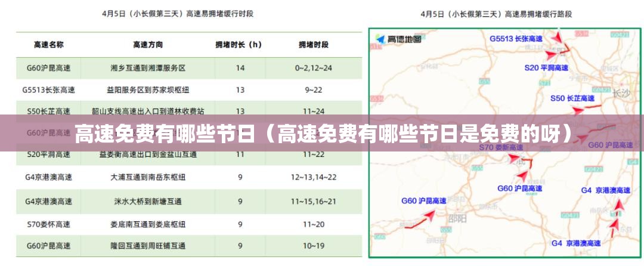Select the 拥堵时段 column header
Image resolution: width=644 pixels, height=266 pixels.
pyautogui.click(x=314, y=45)
